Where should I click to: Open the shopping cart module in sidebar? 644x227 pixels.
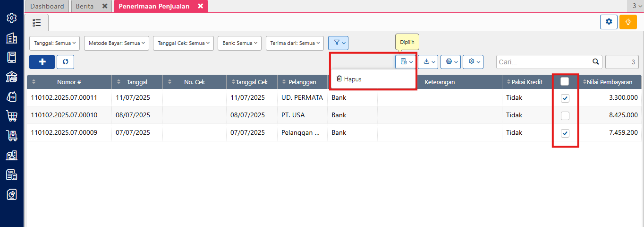(12, 116)
